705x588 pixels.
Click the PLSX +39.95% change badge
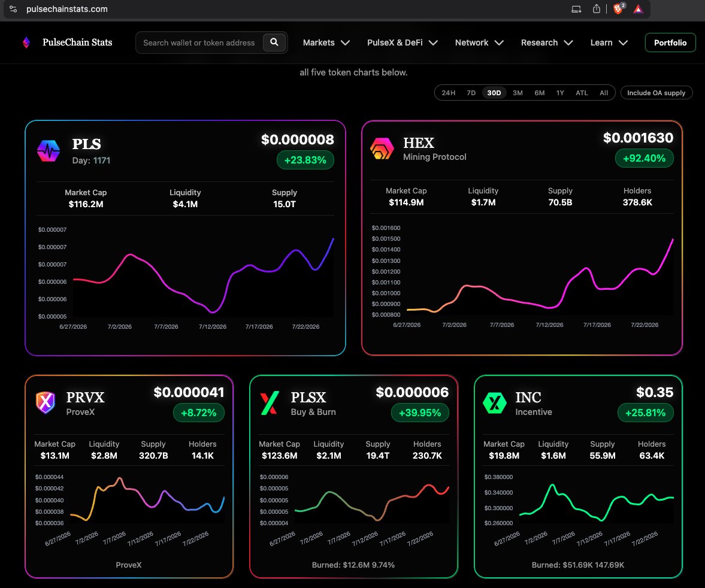click(420, 413)
